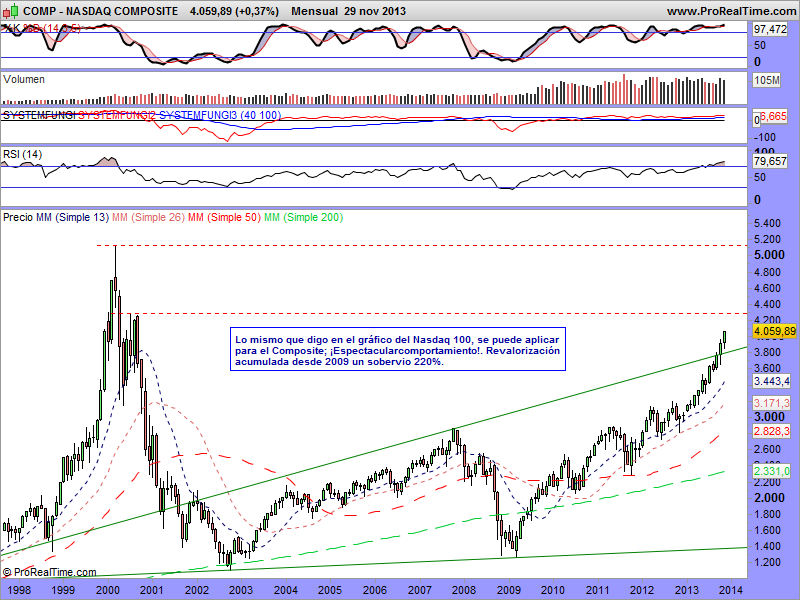This screenshot has height=600, width=800.
Task: Select the Volumen panel label
Action: coord(24,79)
